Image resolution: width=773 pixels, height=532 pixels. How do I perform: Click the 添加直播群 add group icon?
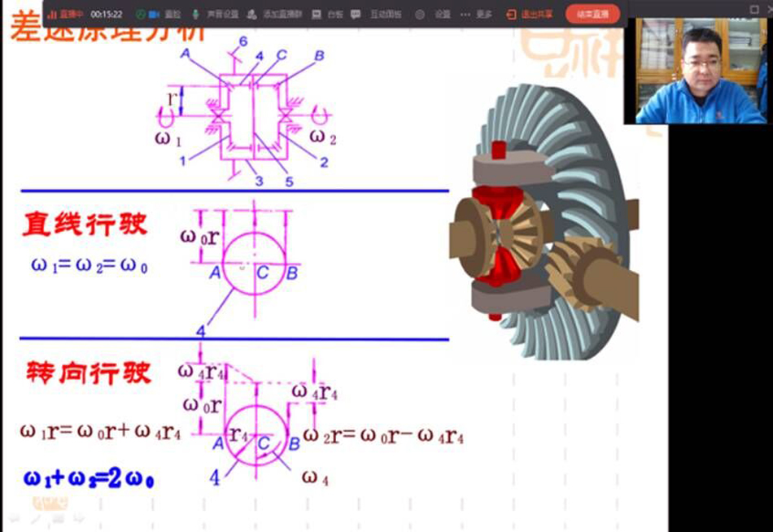coord(251,14)
